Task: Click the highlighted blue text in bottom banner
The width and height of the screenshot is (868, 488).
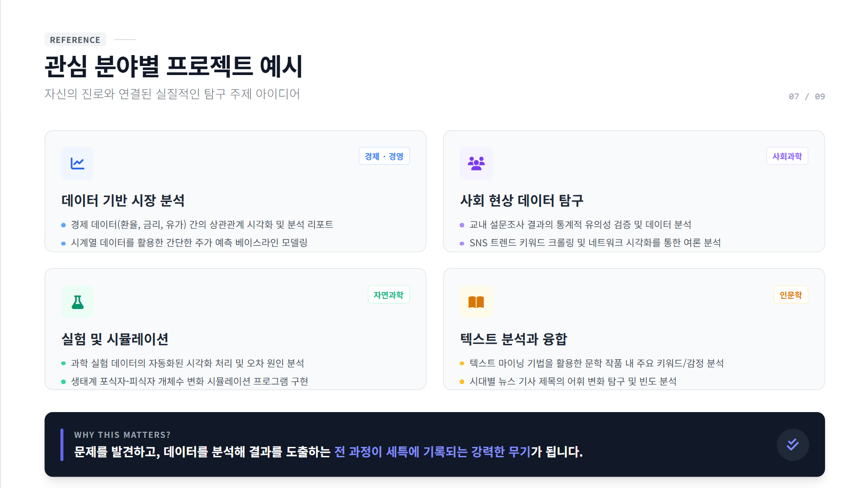Action: [x=432, y=452]
